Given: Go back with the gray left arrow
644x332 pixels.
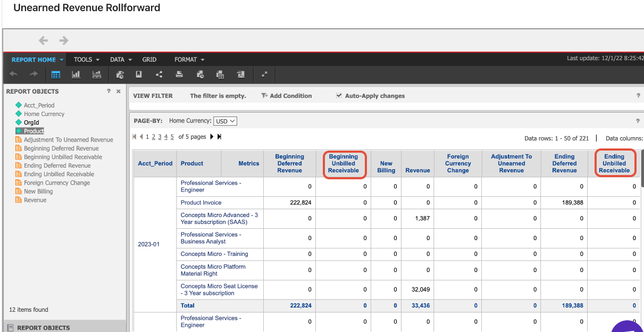Looking at the screenshot, I should (x=44, y=40).
